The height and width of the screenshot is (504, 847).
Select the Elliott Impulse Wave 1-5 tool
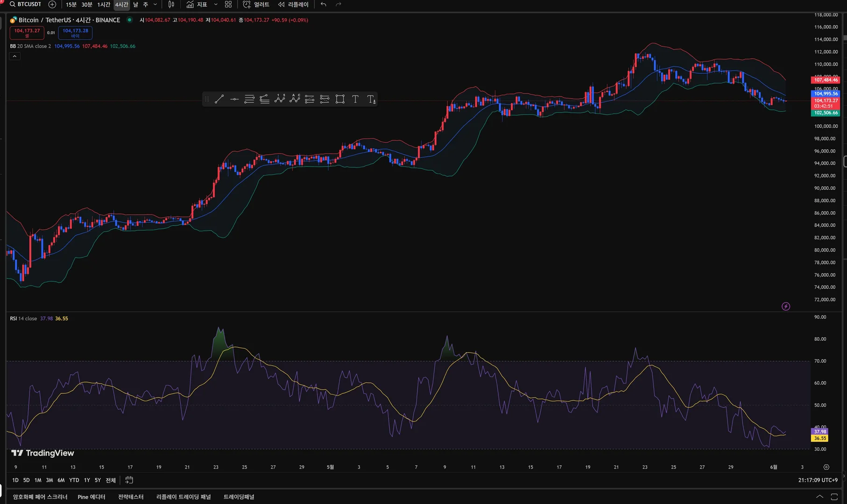pos(280,99)
